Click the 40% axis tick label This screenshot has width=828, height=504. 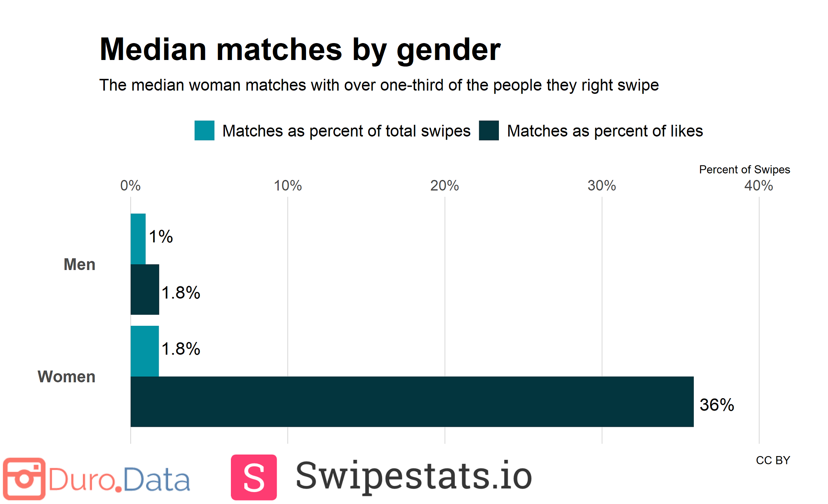coord(759,186)
